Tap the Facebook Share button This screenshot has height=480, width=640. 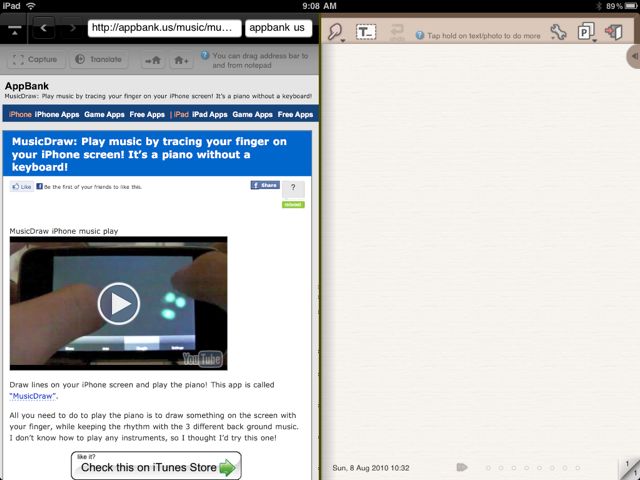pyautogui.click(x=265, y=185)
